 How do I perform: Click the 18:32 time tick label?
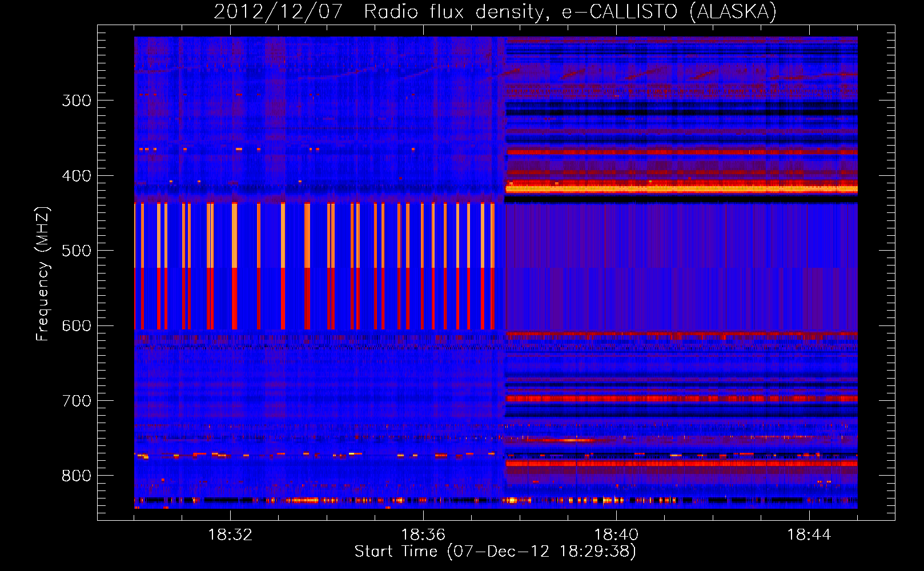(x=230, y=535)
